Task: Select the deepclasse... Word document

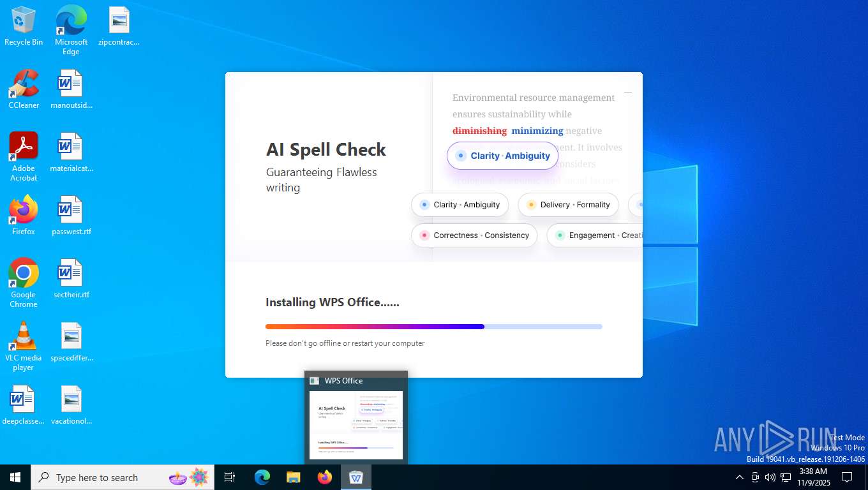Action: 24,405
